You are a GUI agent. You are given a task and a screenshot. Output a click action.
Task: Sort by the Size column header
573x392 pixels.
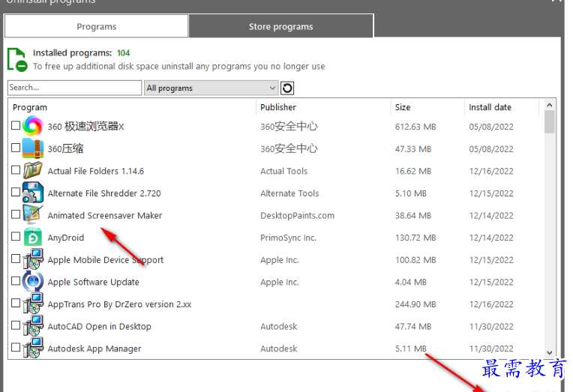[403, 107]
